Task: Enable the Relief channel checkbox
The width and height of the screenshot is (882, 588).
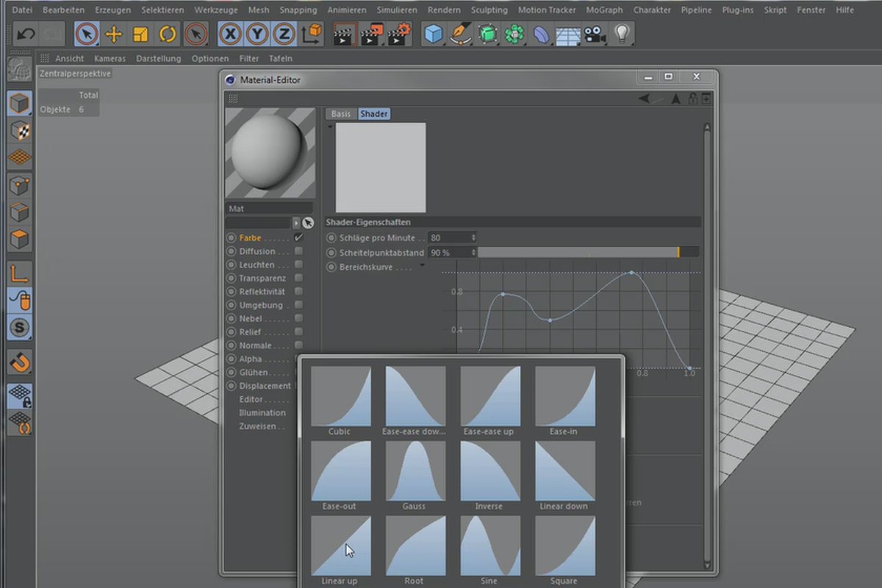Action: point(298,331)
